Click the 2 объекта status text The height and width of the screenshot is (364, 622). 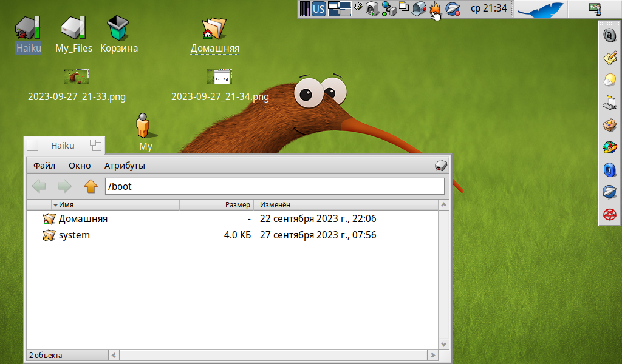46,356
